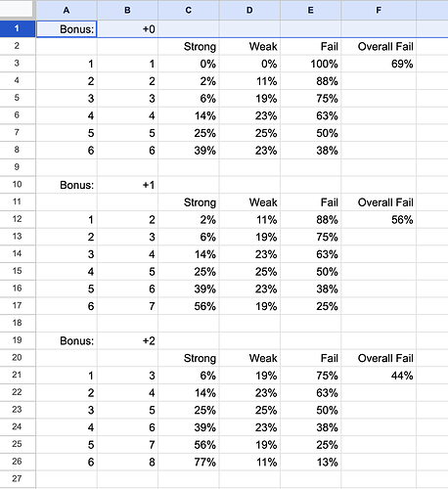Select the 77% Strong cell
This screenshot has height=489, width=448.
(189, 462)
